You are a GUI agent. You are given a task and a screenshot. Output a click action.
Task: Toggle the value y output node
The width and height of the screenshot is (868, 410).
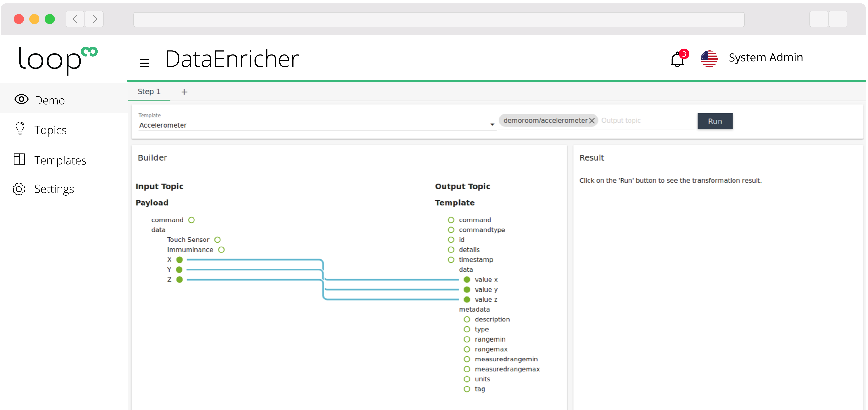pyautogui.click(x=467, y=290)
